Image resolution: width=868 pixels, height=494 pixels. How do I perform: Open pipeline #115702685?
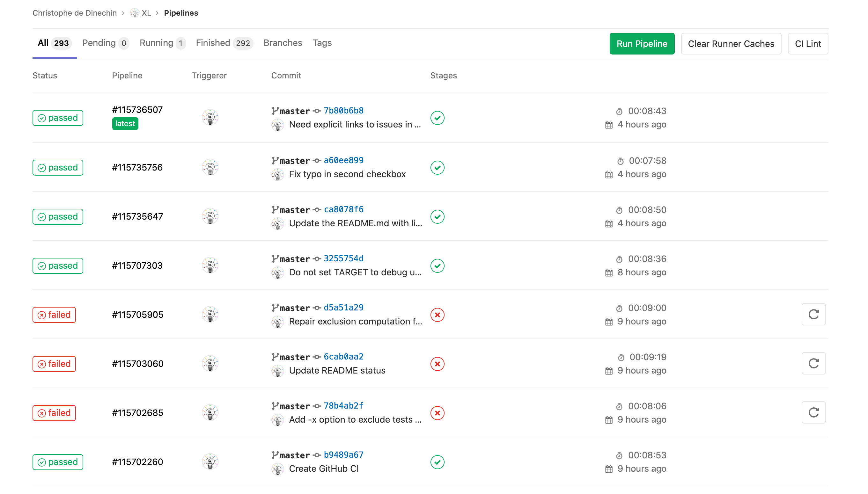click(137, 413)
